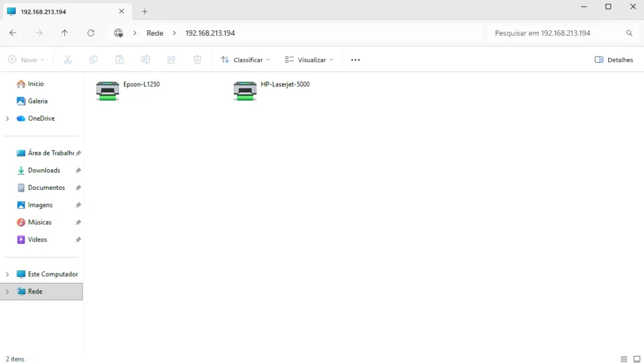Viewport: 644px width, 364px height.
Task: Open Galeria in sidebar
Action: click(x=38, y=101)
